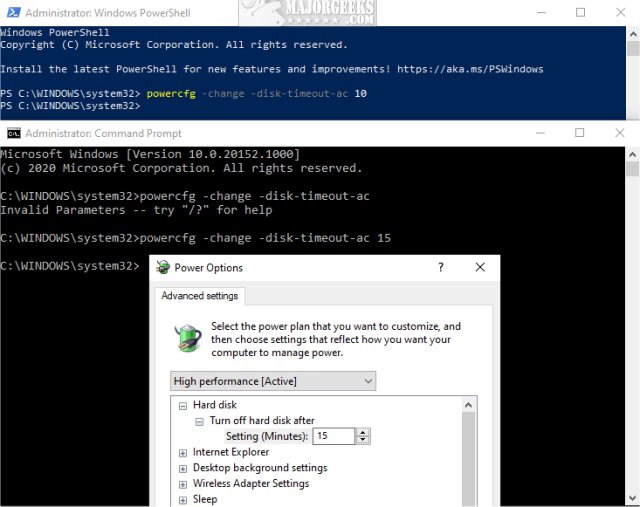
Task: Click the PowerShell scrollbar thumb
Action: click(x=633, y=48)
